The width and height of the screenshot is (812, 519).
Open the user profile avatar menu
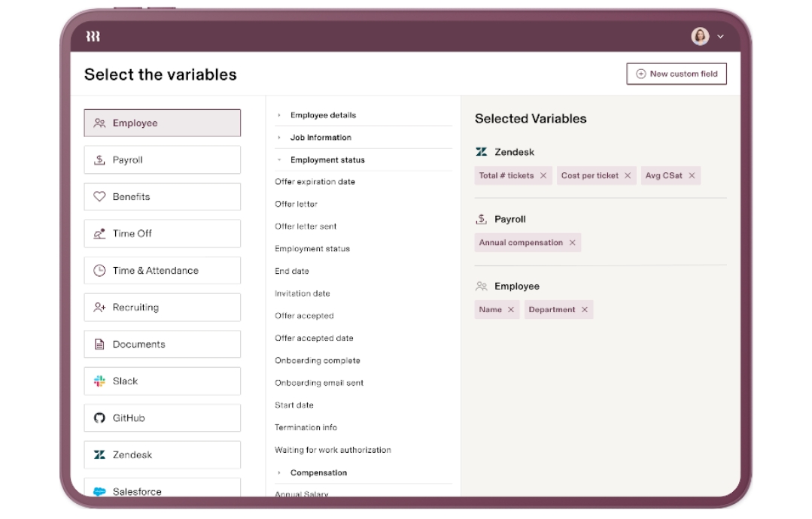(x=700, y=36)
